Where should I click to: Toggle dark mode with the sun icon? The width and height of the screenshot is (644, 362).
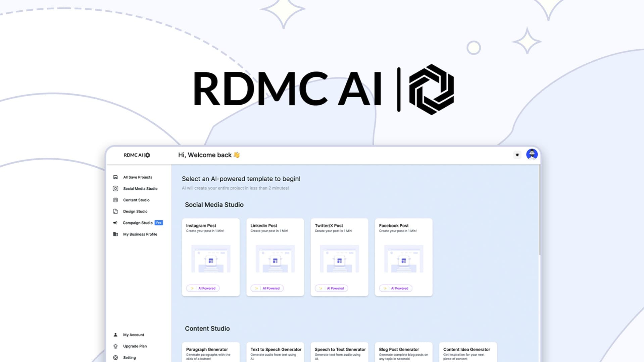[517, 155]
